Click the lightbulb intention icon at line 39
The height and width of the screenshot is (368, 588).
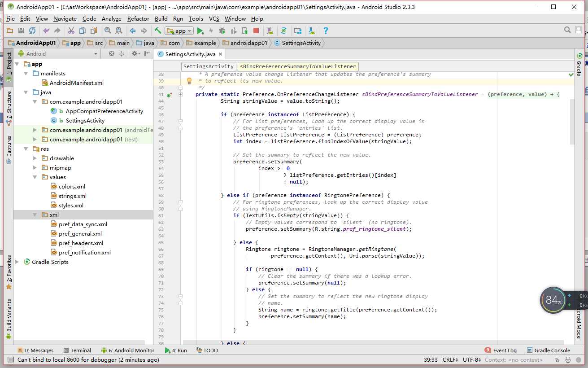[x=189, y=81]
